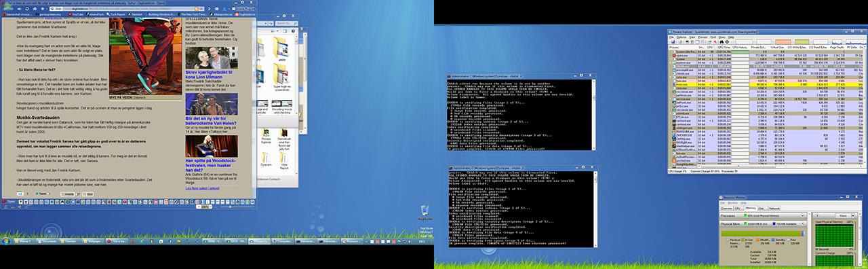Click the Opera menu button in bottom toolbar
The width and height of the screenshot is (868, 269).
[x=8, y=202]
